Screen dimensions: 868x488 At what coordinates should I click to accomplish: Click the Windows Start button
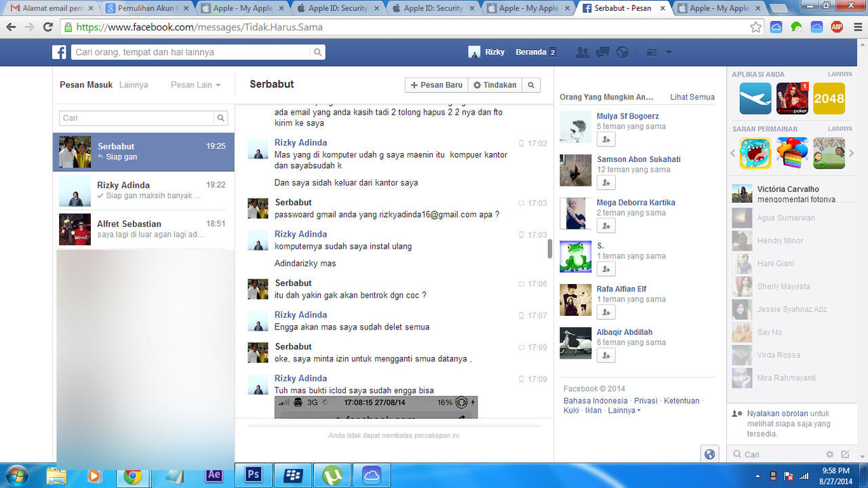click(x=16, y=474)
